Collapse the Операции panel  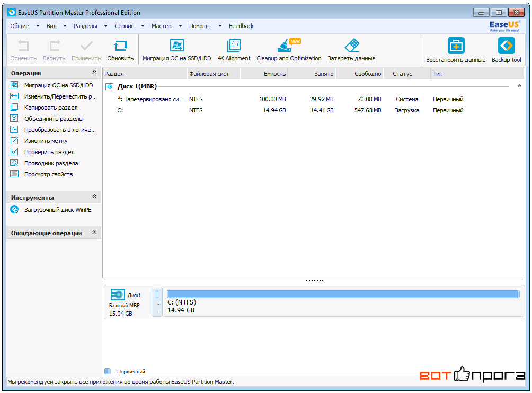pos(94,72)
